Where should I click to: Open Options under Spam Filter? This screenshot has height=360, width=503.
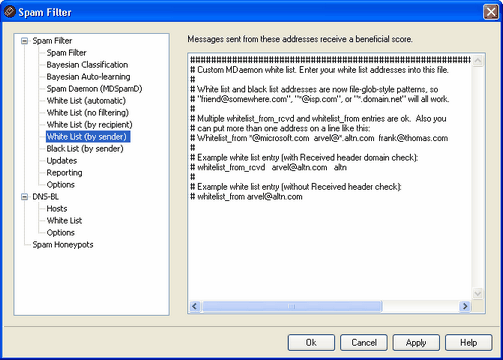(60, 185)
